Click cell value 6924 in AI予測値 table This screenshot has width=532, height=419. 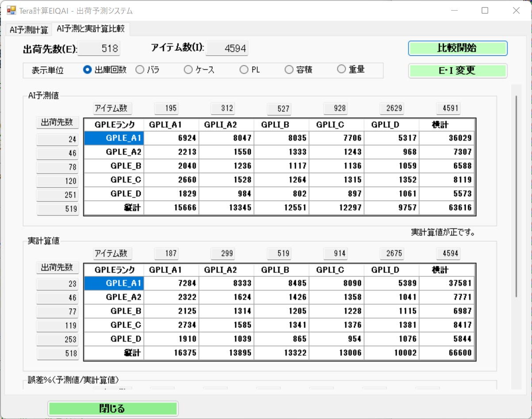[x=171, y=138]
